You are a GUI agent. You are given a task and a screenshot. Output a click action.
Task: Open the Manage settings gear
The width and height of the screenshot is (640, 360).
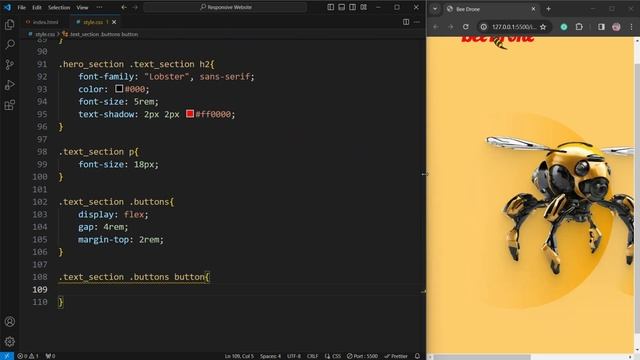click(10, 341)
